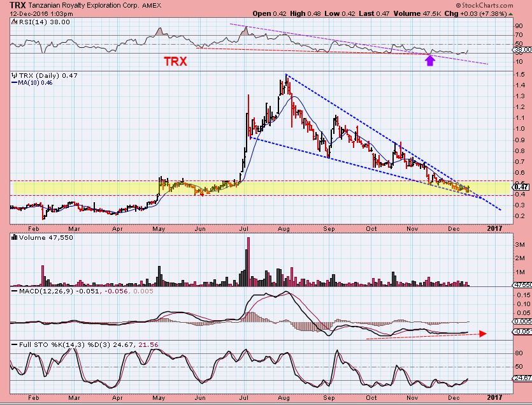Screen dimensions: 532x405
Task: Click the 3M volume axis label
Action: click(520, 245)
